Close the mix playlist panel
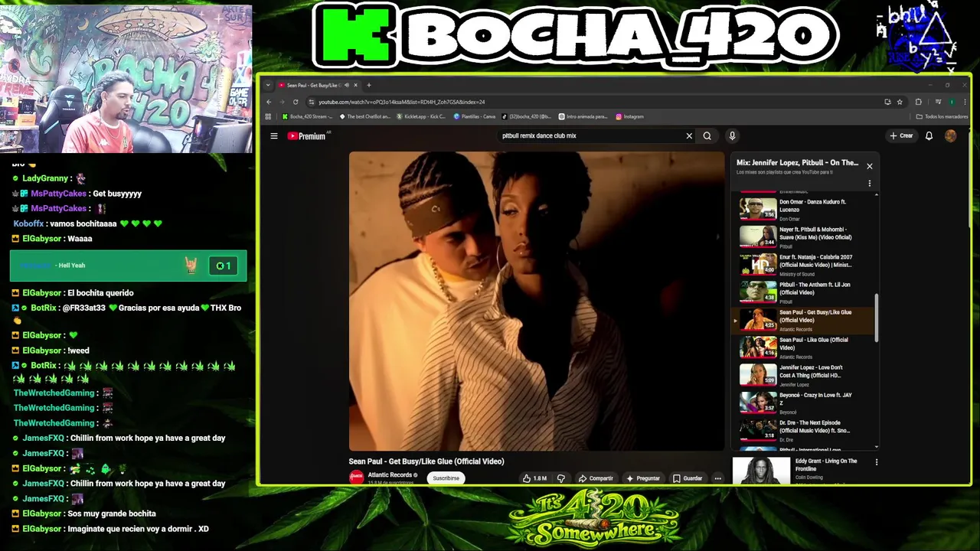Screen dimensions: 980x551 point(869,166)
